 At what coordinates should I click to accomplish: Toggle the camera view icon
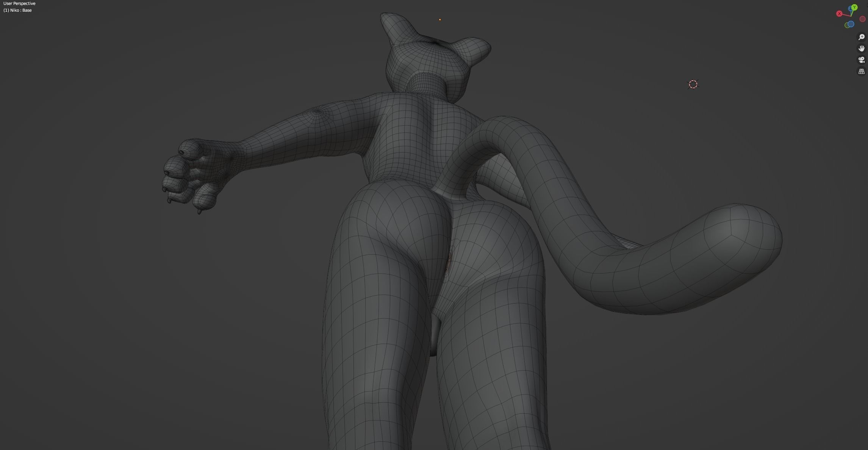click(x=862, y=60)
